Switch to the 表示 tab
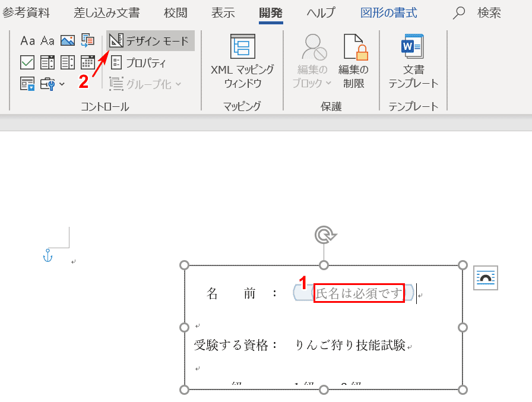The image size is (532, 402). (x=223, y=13)
